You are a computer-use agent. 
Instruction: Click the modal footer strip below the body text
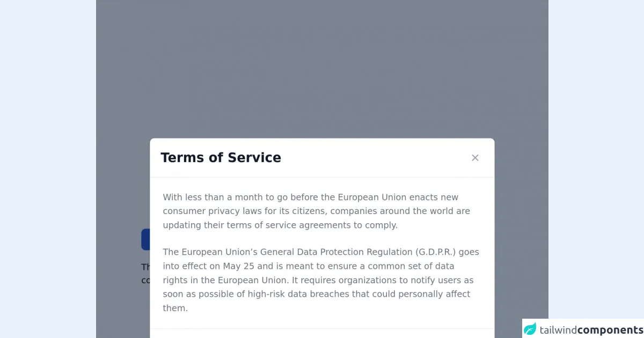tap(322, 333)
